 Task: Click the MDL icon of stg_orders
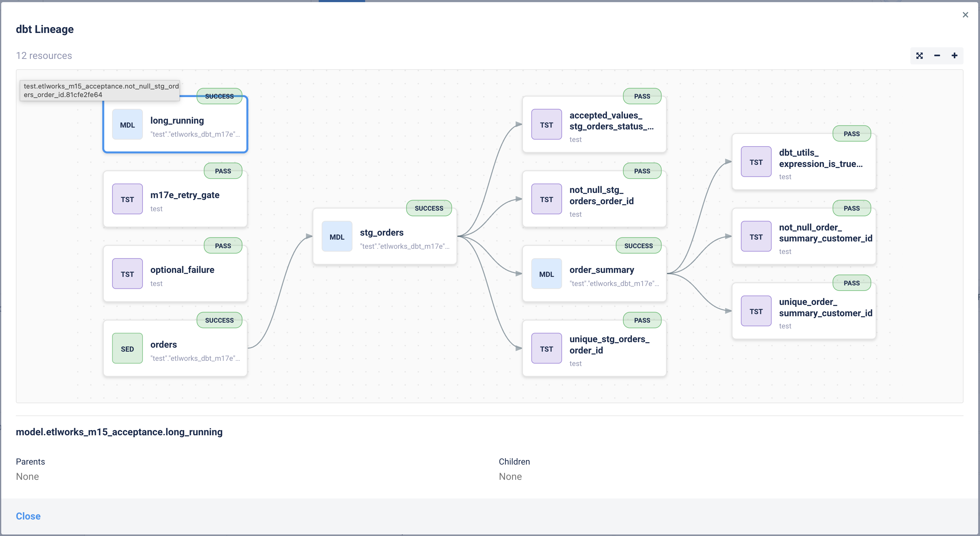337,237
